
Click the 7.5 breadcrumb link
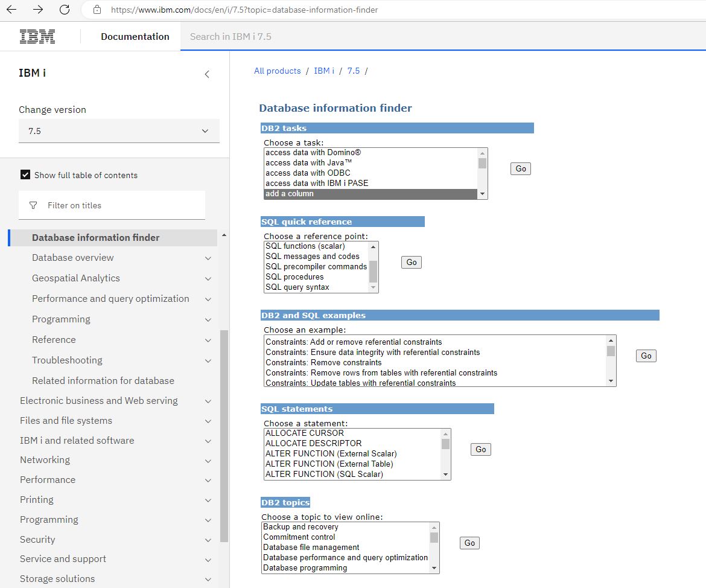tap(354, 71)
